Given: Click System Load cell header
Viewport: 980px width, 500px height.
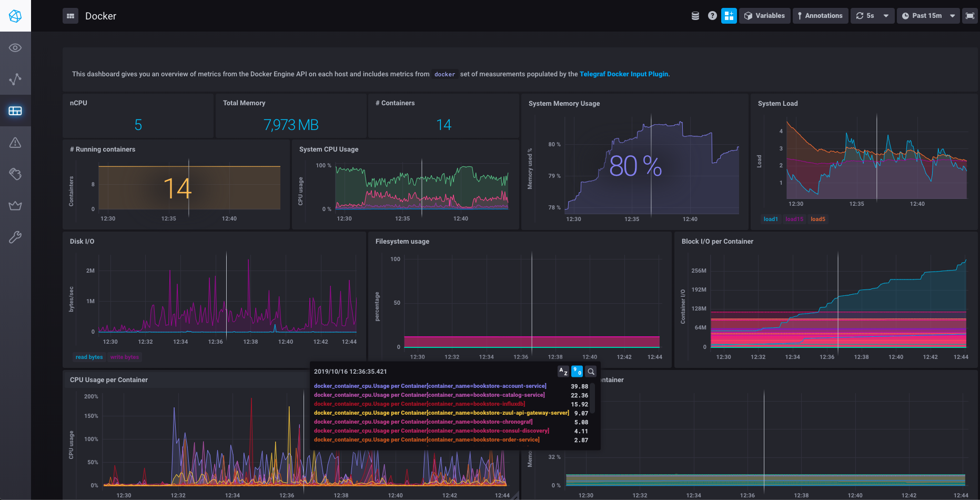Looking at the screenshot, I should pyautogui.click(x=777, y=104).
